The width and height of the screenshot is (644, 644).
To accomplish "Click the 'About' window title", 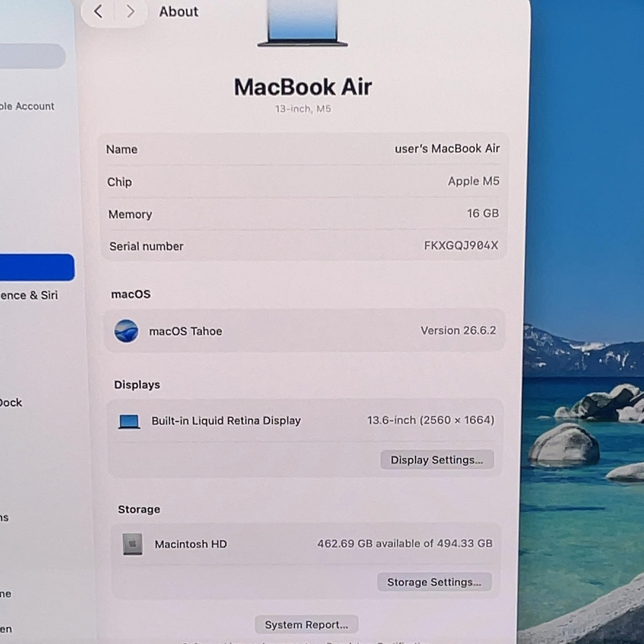I will [x=179, y=11].
